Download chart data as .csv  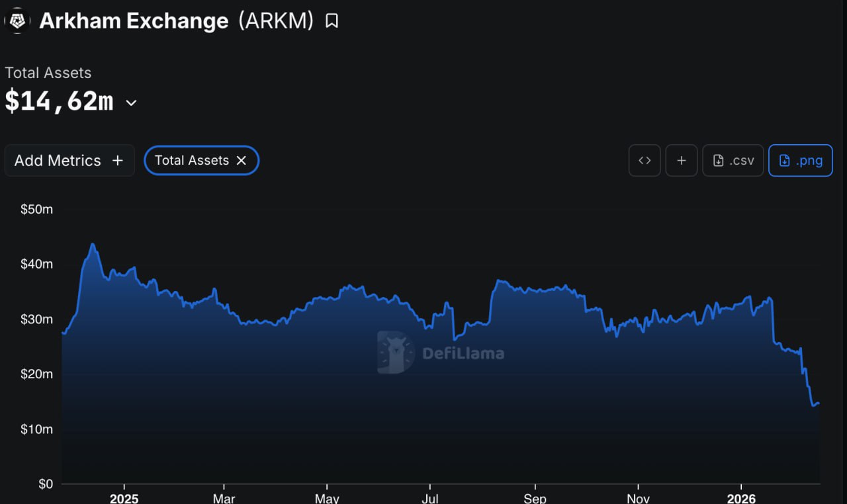pyautogui.click(x=733, y=161)
